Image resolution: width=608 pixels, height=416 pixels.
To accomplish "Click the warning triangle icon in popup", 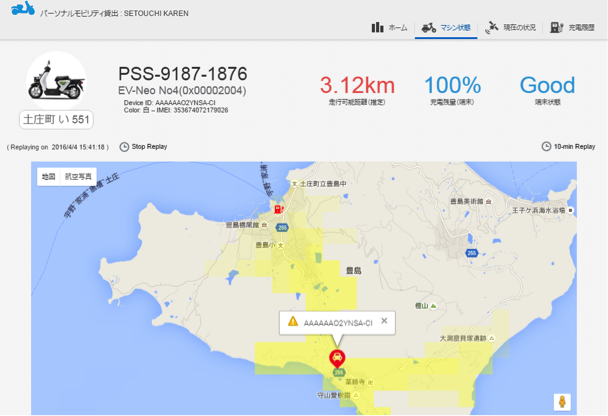I will (293, 321).
